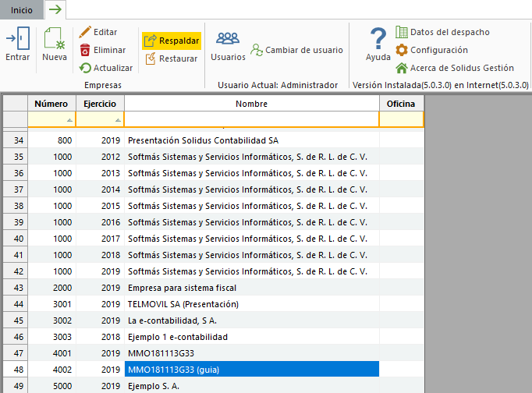This screenshot has height=393, width=532.
Task: Open the Ayuda help icon
Action: tap(378, 39)
